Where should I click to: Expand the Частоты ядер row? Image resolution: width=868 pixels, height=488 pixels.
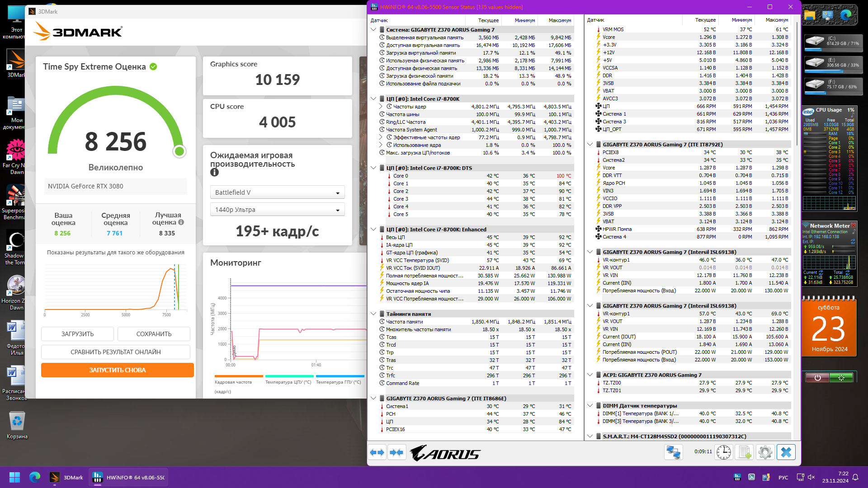[x=381, y=107]
